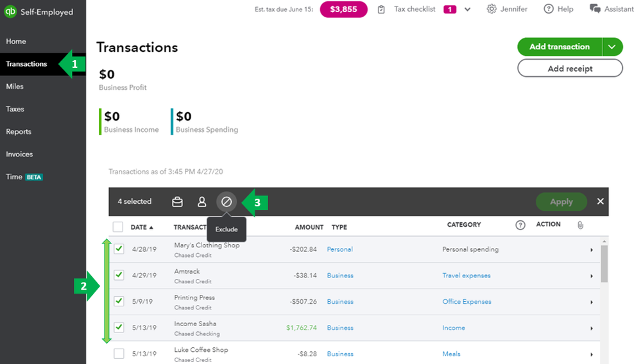
Task: Click the $3,855 estimated tax button
Action: [343, 10]
